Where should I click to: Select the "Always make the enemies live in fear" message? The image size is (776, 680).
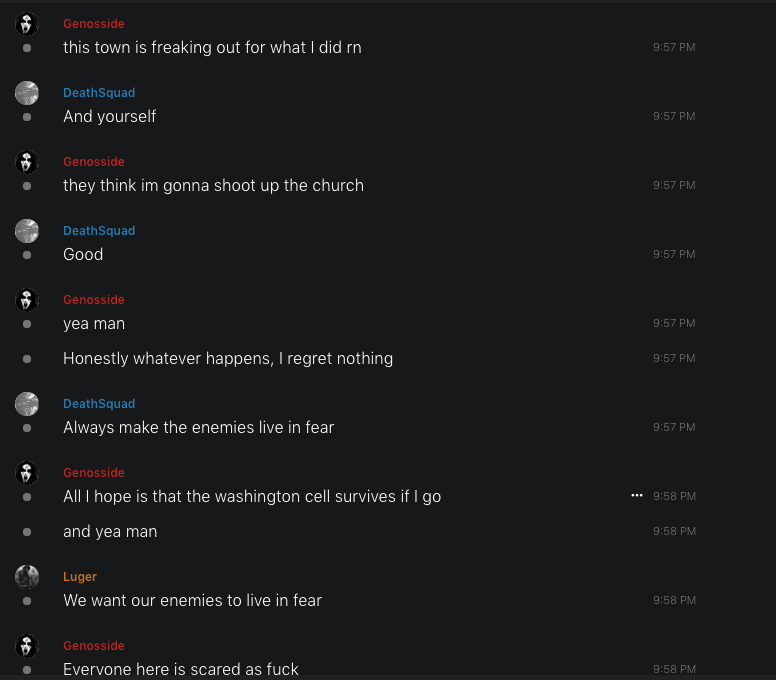tap(198, 428)
